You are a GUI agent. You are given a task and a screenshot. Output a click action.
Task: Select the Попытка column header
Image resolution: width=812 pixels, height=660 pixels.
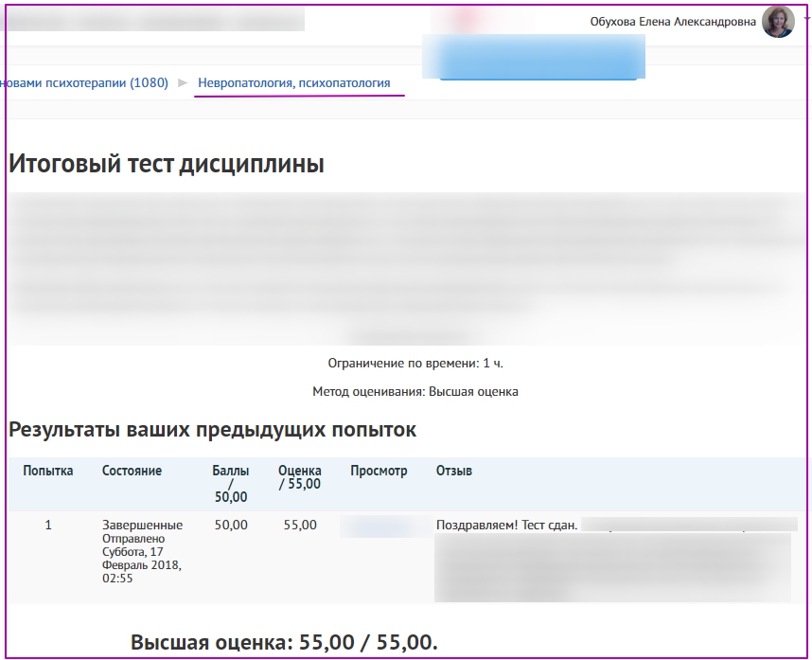pyautogui.click(x=48, y=471)
